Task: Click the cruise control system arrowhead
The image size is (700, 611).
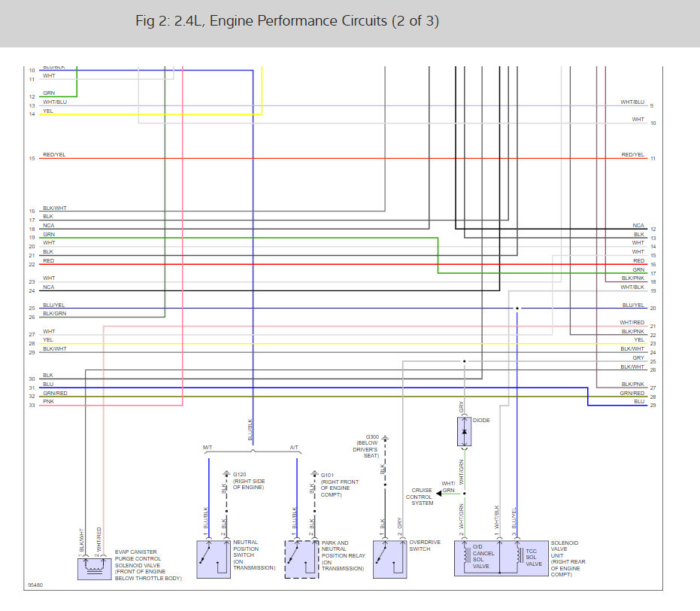Action: point(439,494)
